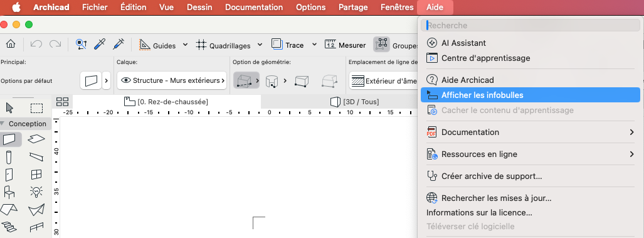This screenshot has width=644, height=238.
Task: Select the trapezoid wall geometry option
Action: (x=302, y=81)
